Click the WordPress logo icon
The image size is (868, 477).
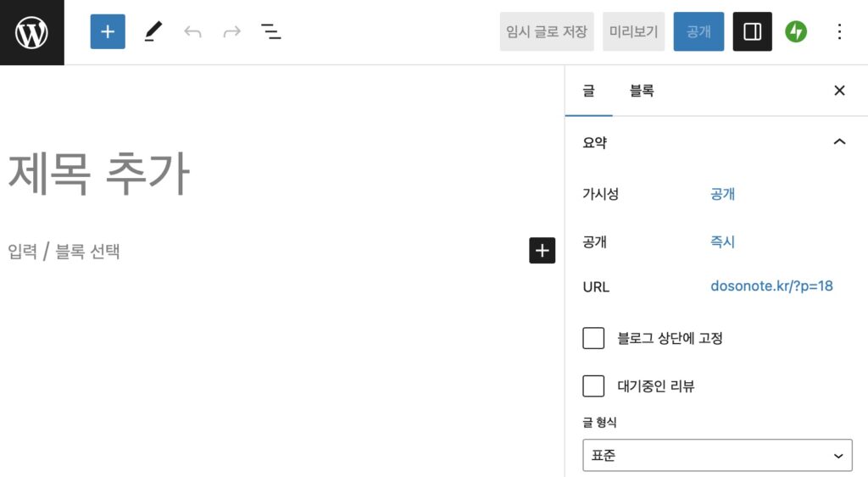pos(31,32)
